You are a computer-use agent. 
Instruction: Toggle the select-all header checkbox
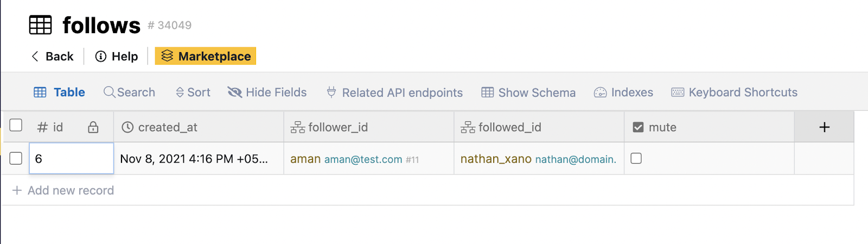[x=16, y=126]
